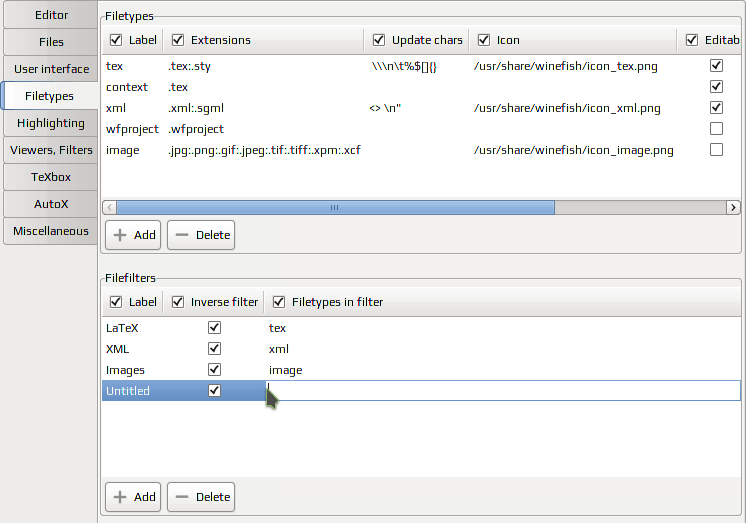The height and width of the screenshot is (523, 746).
Task: Select the context filetype label
Action: pyautogui.click(x=127, y=87)
